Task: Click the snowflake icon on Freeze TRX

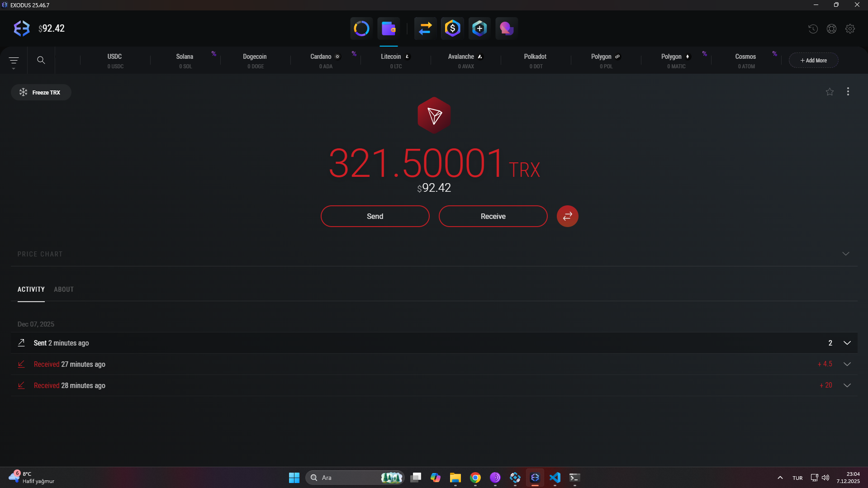Action: [23, 92]
